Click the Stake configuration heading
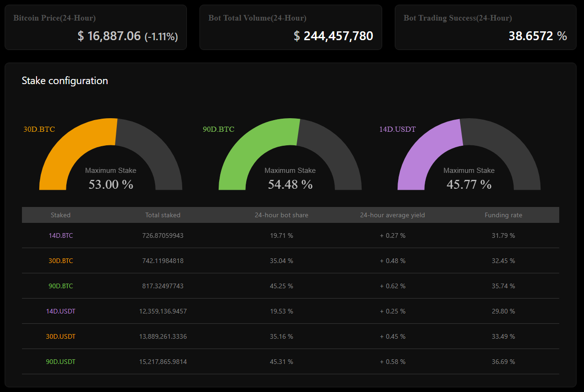584x392 pixels. 65,80
